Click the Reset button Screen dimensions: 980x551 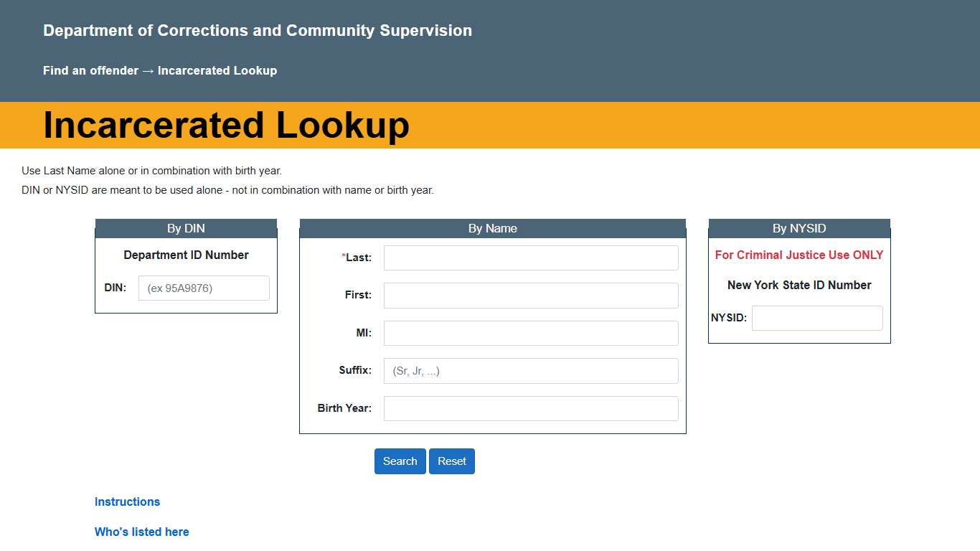pos(451,461)
